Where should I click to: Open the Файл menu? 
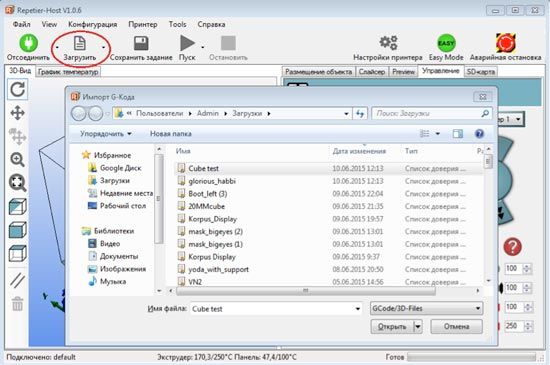21,24
